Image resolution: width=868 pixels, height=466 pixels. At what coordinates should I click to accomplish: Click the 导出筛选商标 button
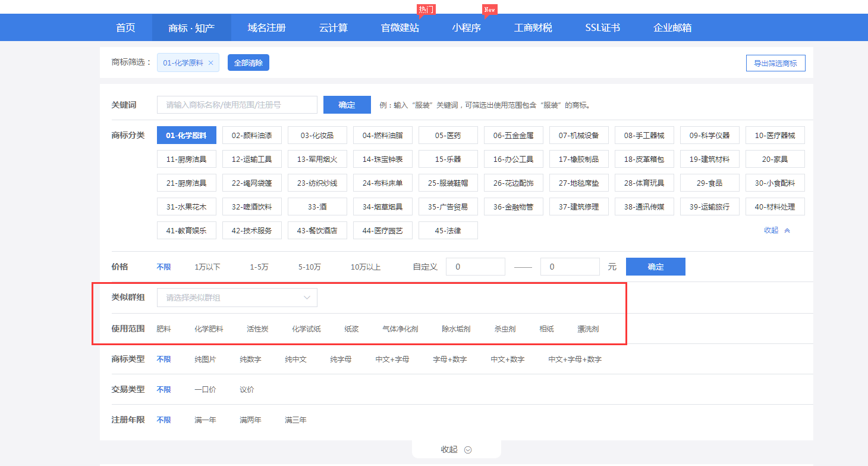(x=776, y=63)
